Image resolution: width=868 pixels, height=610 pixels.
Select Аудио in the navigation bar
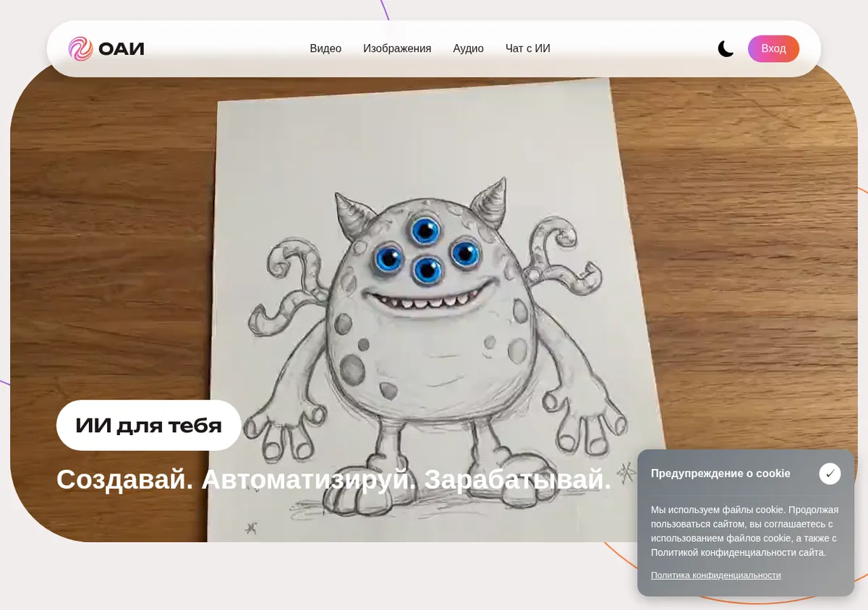(468, 48)
